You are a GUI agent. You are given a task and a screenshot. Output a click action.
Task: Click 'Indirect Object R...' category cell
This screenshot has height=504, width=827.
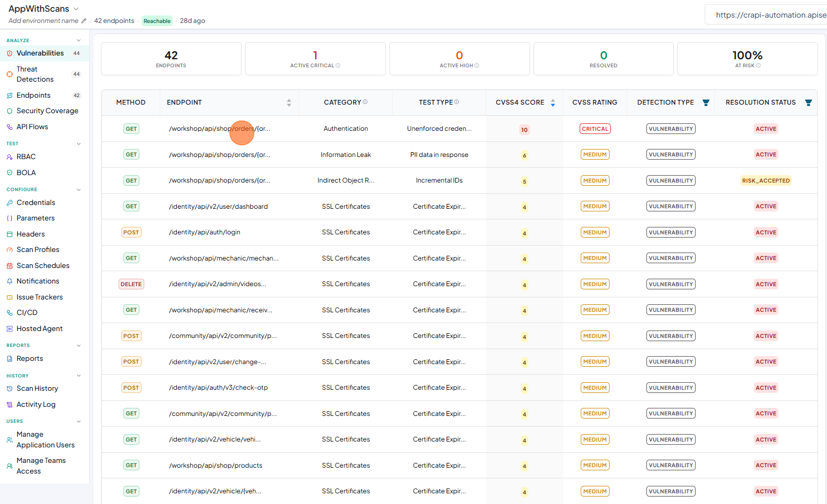tap(346, 180)
